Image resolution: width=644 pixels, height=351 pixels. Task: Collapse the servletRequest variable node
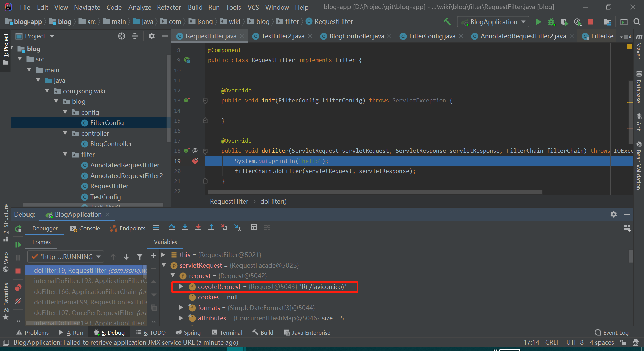click(164, 265)
